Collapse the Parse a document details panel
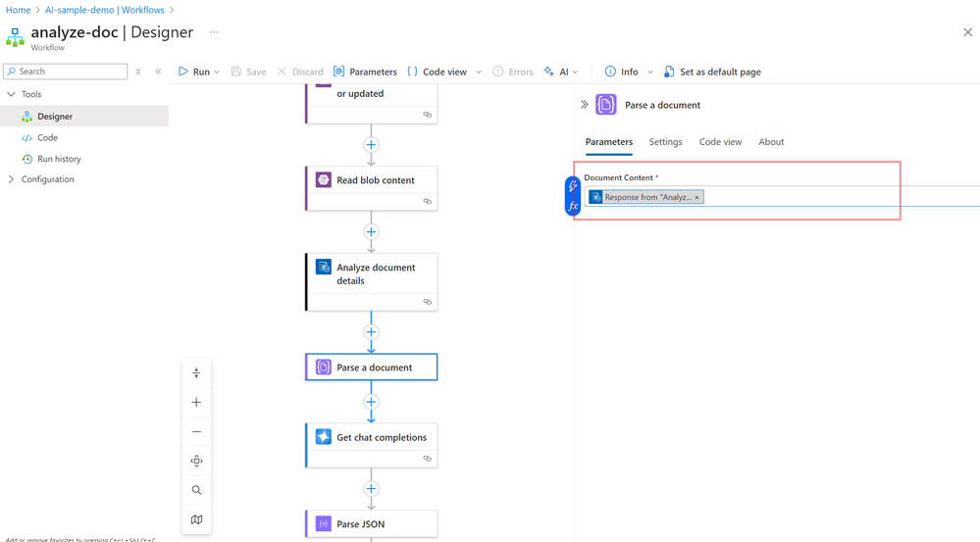The width and height of the screenshot is (980, 542). (x=585, y=105)
